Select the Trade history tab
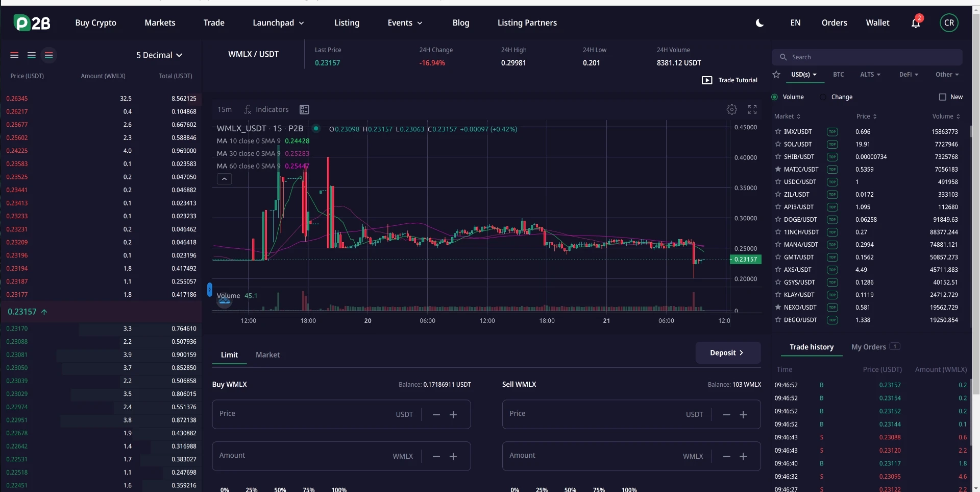 (x=812, y=347)
